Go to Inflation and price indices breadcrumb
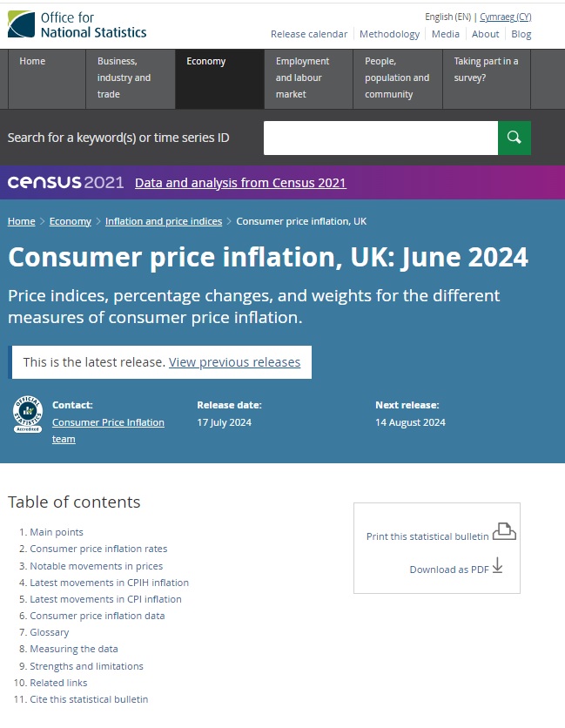The width and height of the screenshot is (565, 728). click(x=164, y=221)
